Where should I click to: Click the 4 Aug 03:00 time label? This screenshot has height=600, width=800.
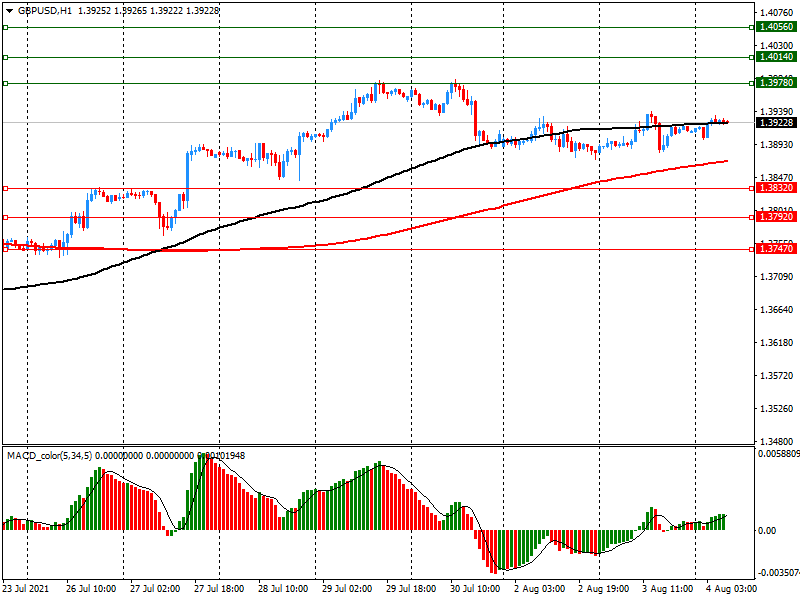(732, 589)
